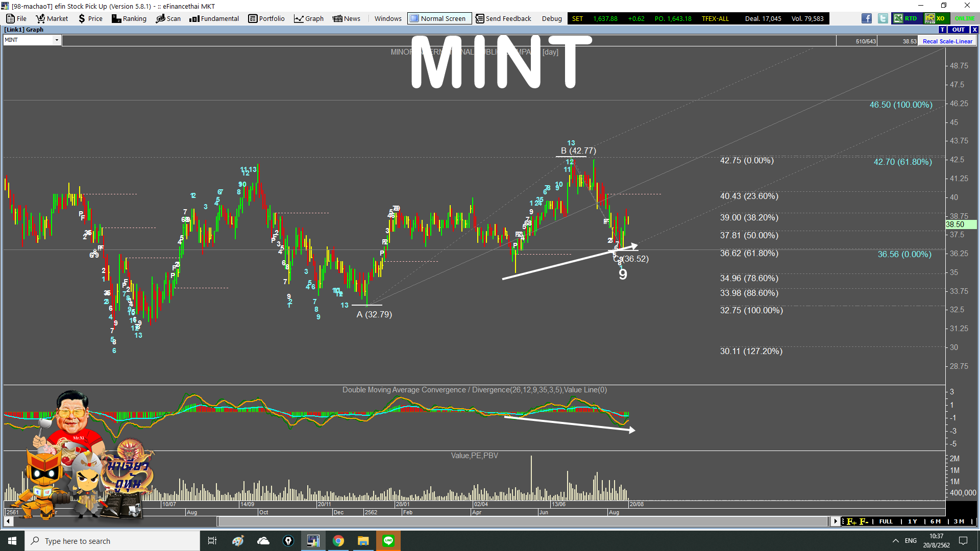This screenshot has width=980, height=551.
Task: Select the 3M time range
Action: click(959, 521)
